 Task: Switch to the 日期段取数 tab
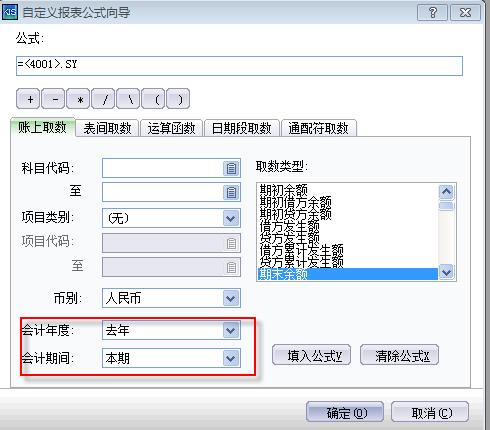click(x=242, y=128)
